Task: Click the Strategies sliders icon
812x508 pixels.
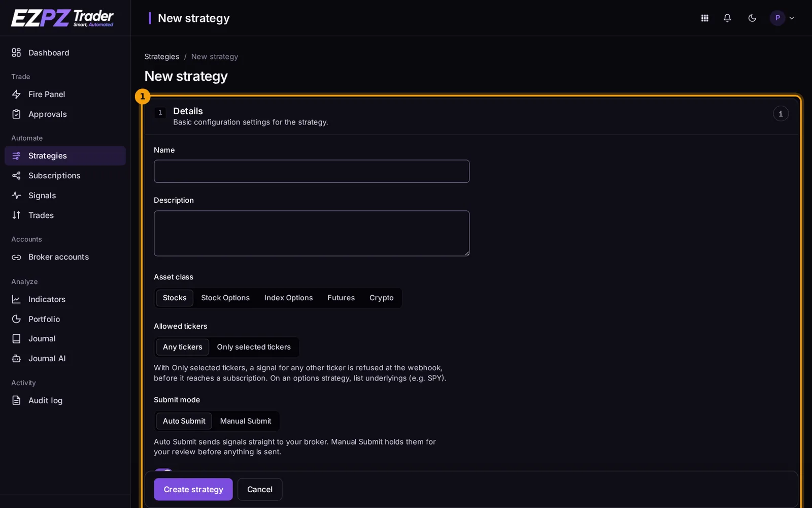Action: (x=16, y=156)
